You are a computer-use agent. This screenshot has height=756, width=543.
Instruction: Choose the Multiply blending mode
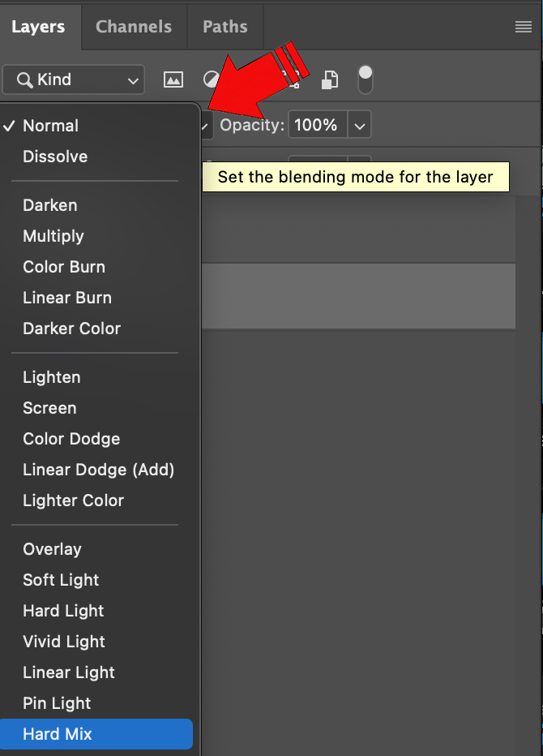pyautogui.click(x=53, y=236)
